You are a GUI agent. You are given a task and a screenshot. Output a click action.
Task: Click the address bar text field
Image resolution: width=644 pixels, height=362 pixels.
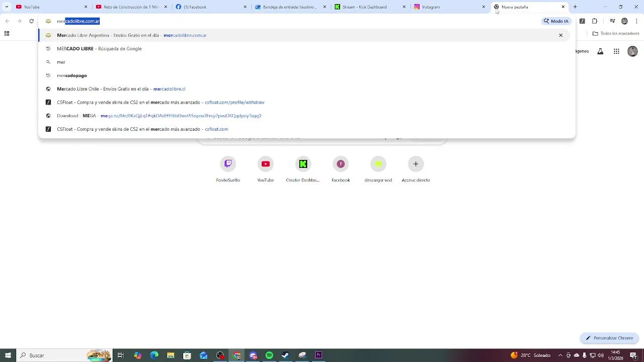tap(292, 21)
